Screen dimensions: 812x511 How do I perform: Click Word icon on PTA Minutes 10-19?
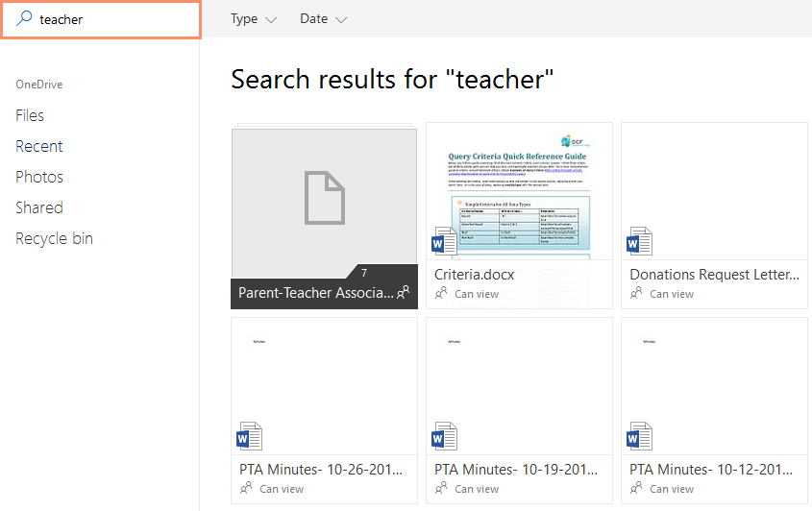444,436
